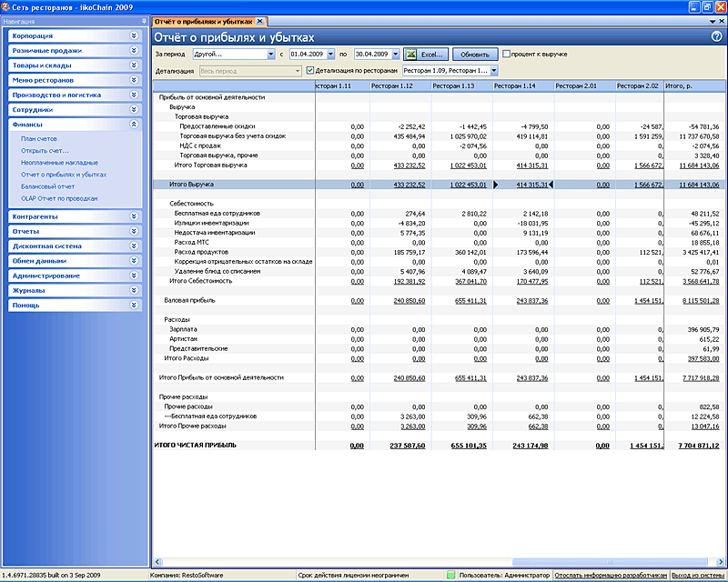The width and height of the screenshot is (728, 582).
Task: Click the Расход продуктов row label
Action: tap(201, 252)
